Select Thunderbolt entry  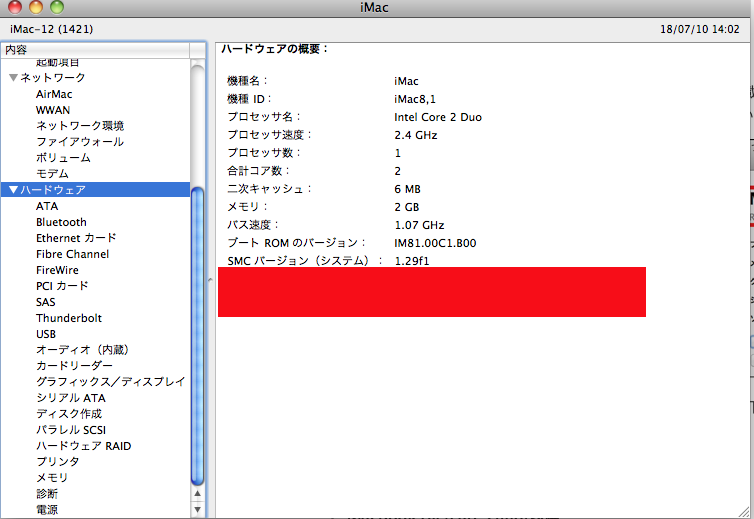69,317
